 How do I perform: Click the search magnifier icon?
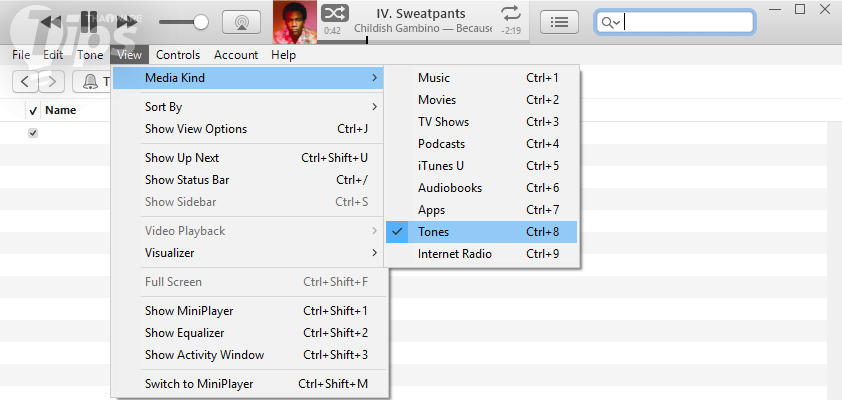click(608, 22)
